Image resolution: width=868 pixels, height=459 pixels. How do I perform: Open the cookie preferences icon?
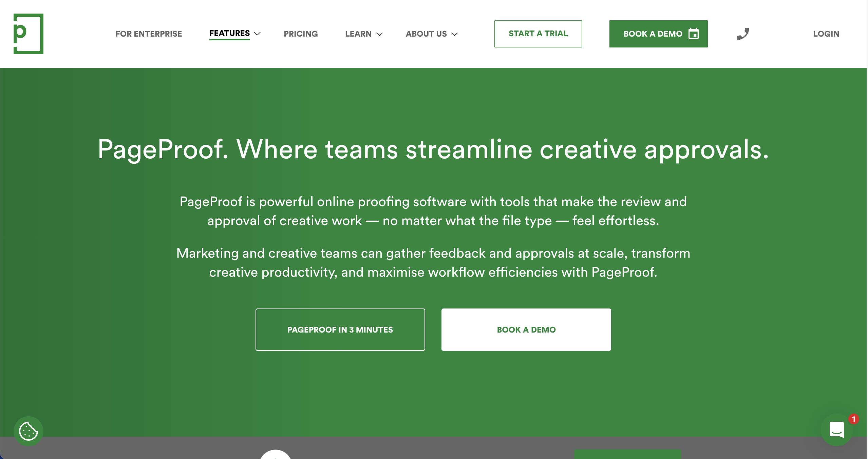coord(29,431)
